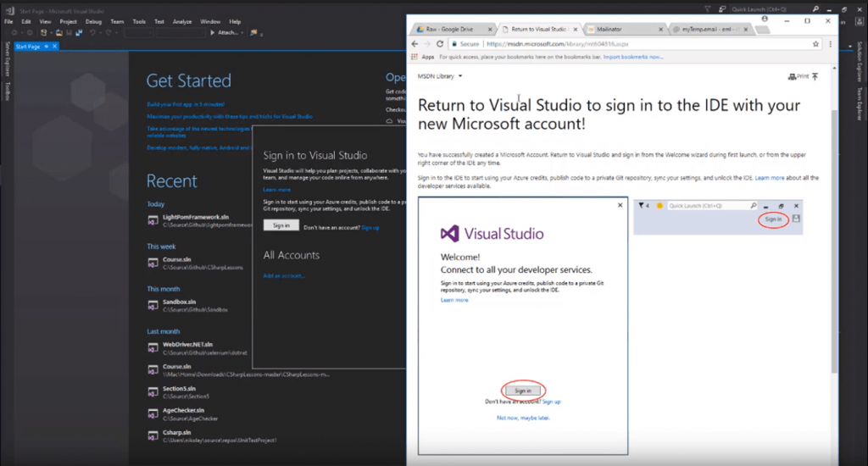Click the browser address bar URL
The image size is (868, 466).
(558, 44)
